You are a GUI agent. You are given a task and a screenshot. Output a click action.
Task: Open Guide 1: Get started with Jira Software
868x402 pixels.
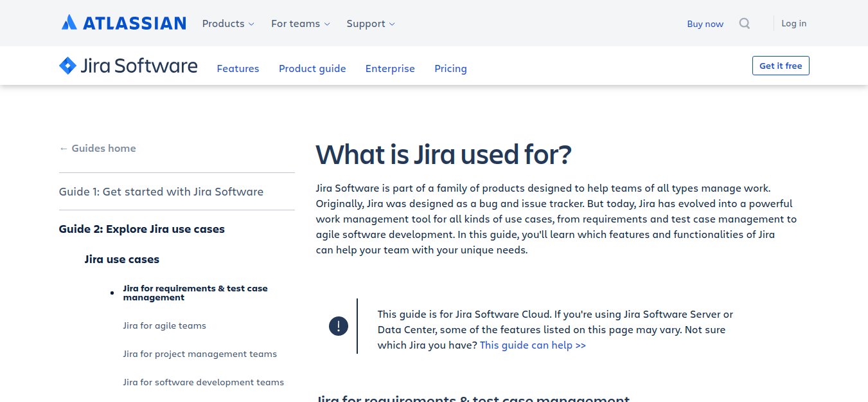click(x=161, y=192)
